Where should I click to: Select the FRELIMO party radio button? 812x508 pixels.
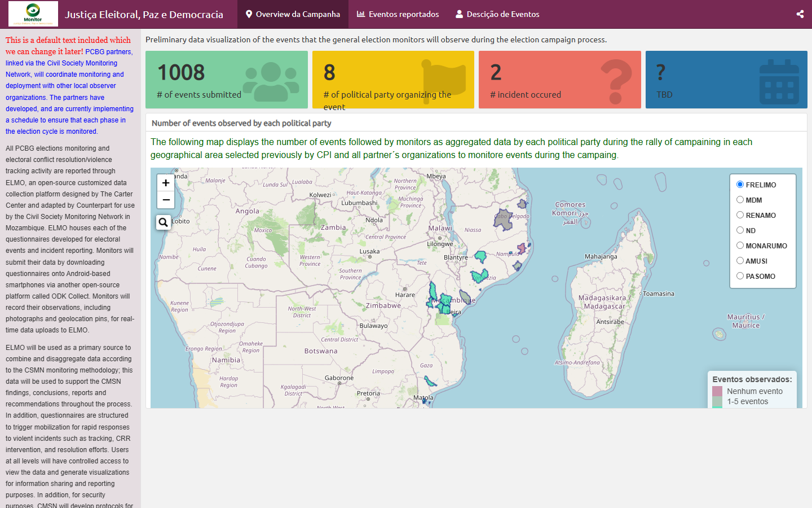(740, 185)
